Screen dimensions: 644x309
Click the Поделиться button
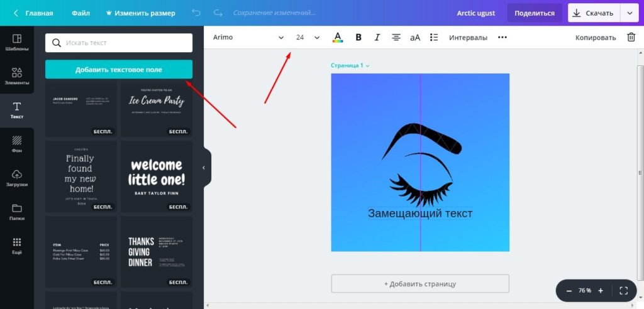click(534, 13)
